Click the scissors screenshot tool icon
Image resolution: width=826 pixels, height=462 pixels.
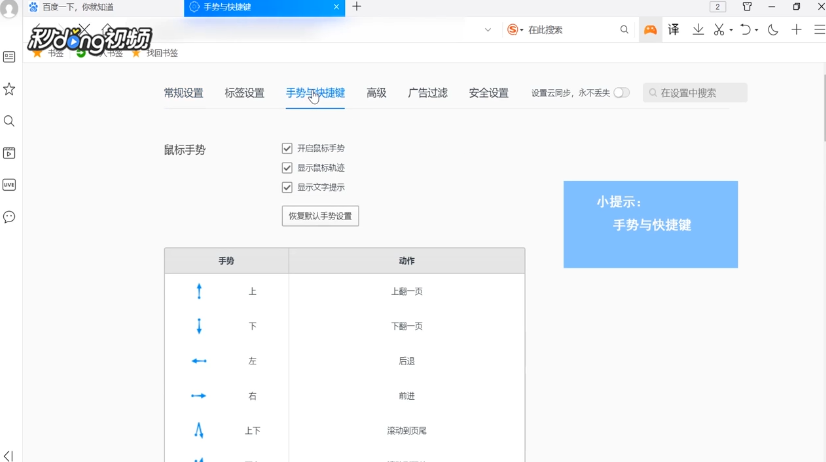719,30
